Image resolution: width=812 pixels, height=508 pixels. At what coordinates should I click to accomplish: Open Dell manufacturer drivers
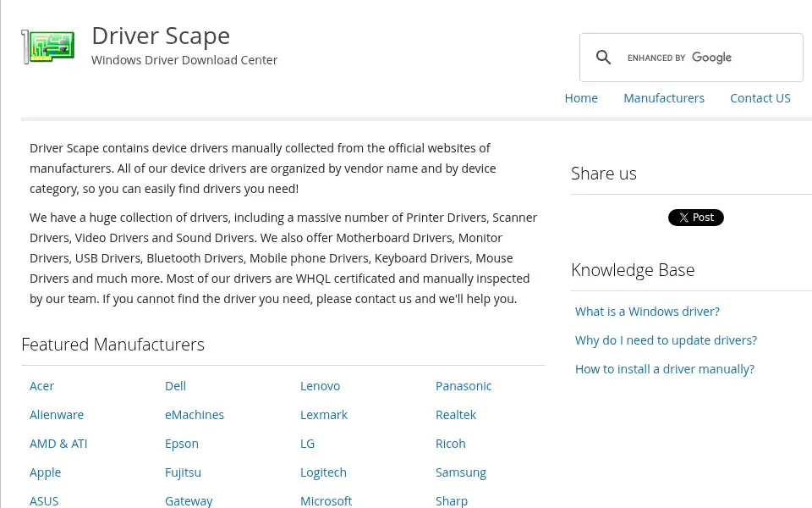click(175, 386)
